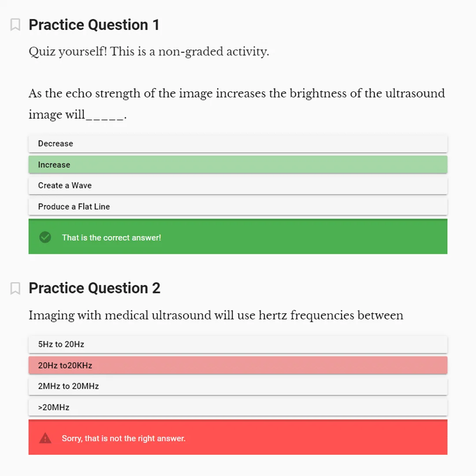Click the bookmark icon beside Practice Question 2
The image size is (476, 476).
(x=15, y=288)
